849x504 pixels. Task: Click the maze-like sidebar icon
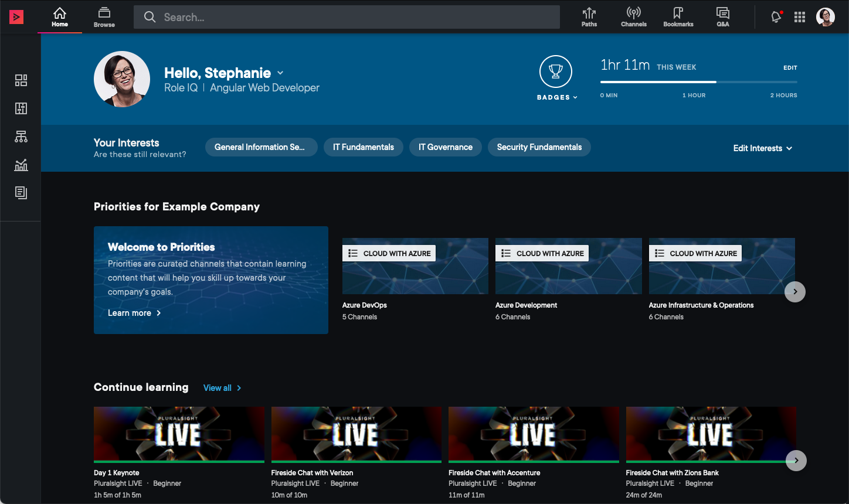pos(21,108)
